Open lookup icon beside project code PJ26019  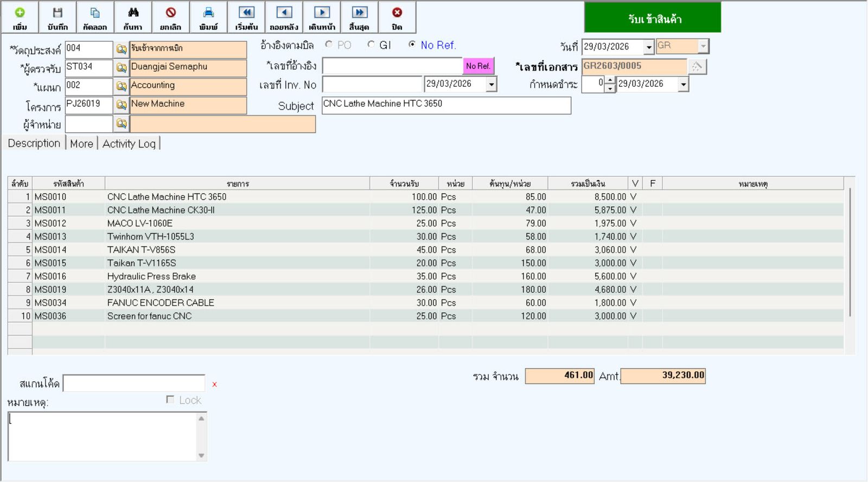point(122,104)
